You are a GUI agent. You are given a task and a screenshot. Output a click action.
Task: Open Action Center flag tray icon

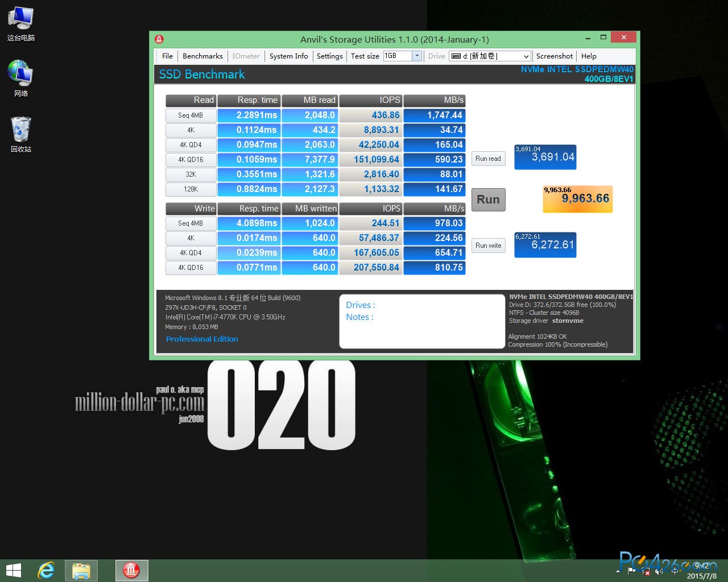631,571
